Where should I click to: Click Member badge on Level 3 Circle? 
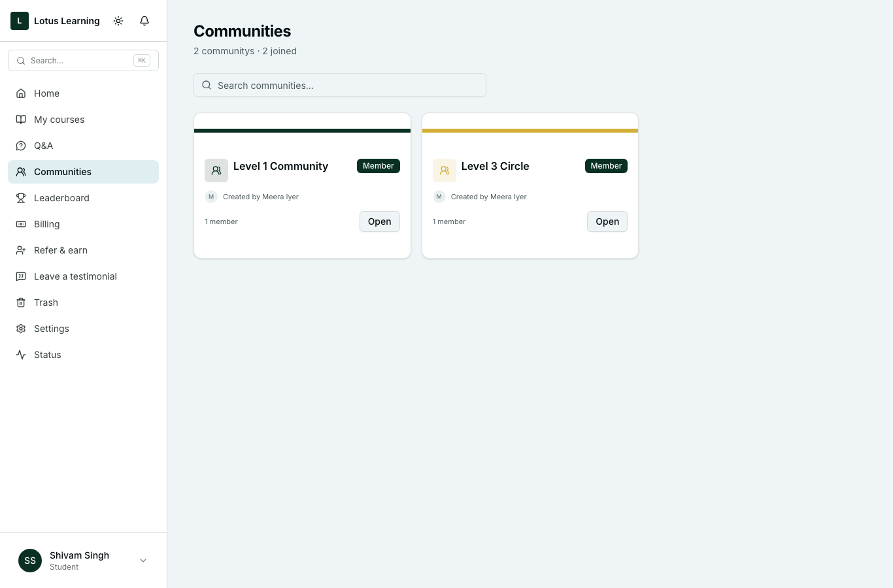[x=606, y=166]
